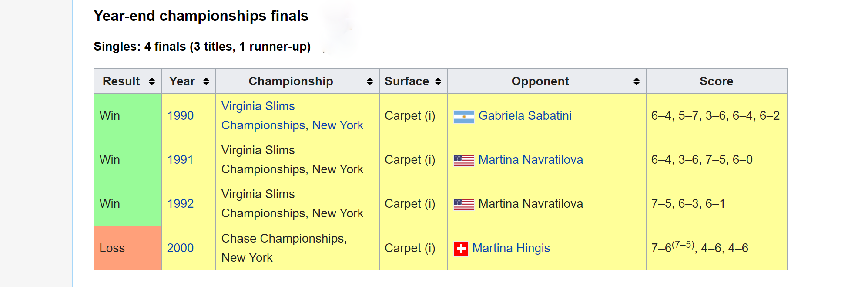Screen dimensions: 868x287
Task: Click US flag in the 1991 row
Action: coord(464,160)
